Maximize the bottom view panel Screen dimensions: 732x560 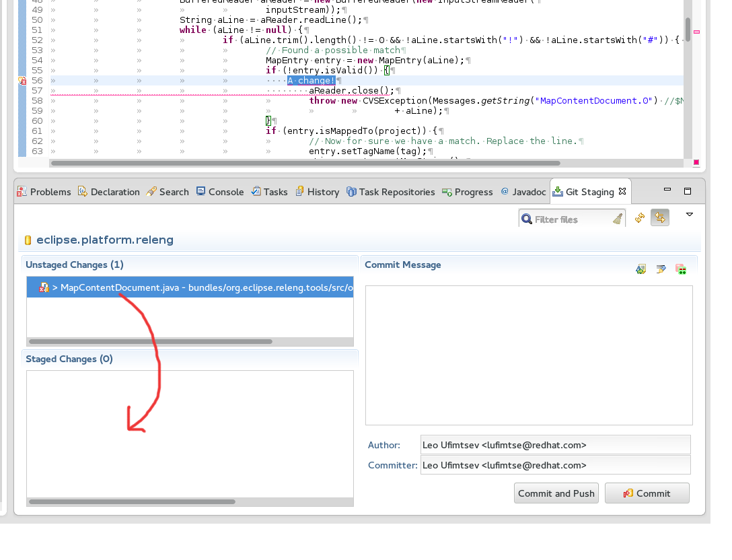(688, 191)
